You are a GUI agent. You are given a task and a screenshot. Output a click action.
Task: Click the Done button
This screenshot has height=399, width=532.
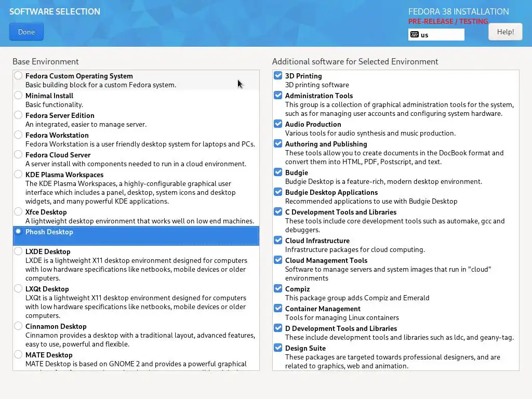pyautogui.click(x=26, y=32)
